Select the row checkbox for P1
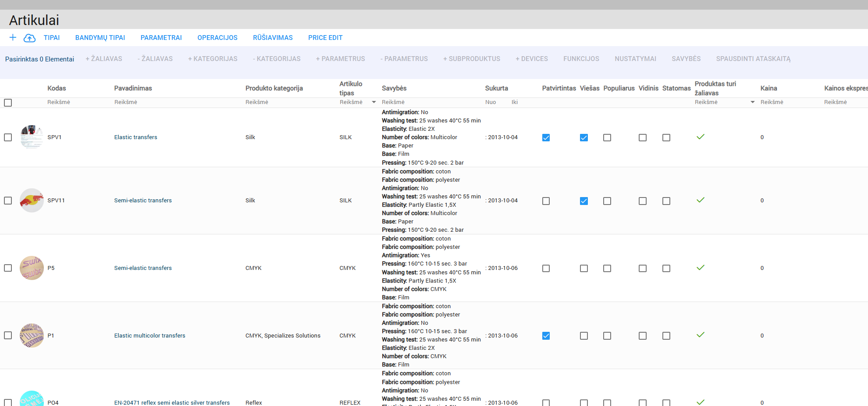868x406 pixels. click(8, 336)
